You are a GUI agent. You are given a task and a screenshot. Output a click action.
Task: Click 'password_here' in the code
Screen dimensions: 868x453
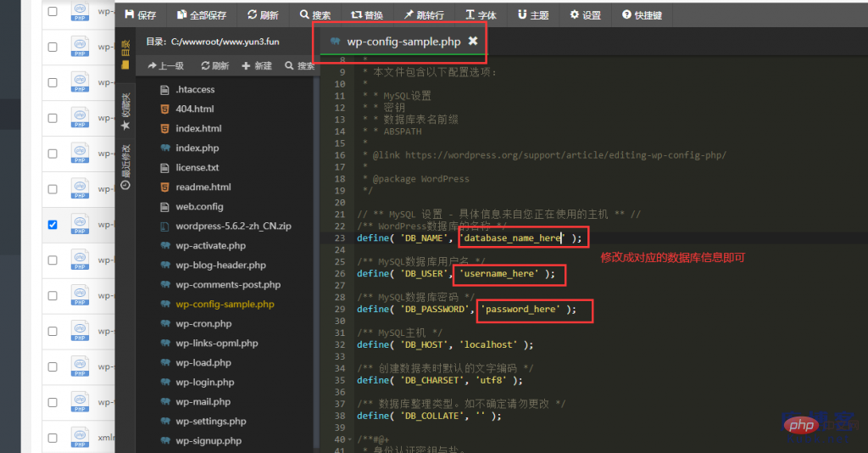point(520,309)
